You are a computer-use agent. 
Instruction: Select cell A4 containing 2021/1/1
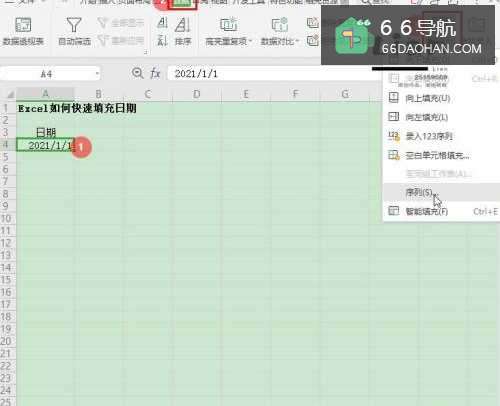click(x=45, y=145)
